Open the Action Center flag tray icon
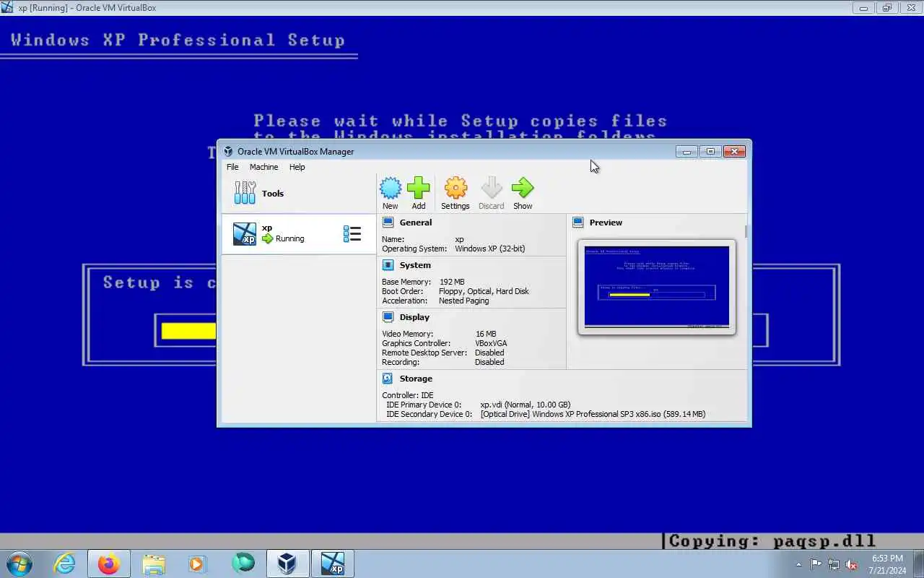 (816, 564)
